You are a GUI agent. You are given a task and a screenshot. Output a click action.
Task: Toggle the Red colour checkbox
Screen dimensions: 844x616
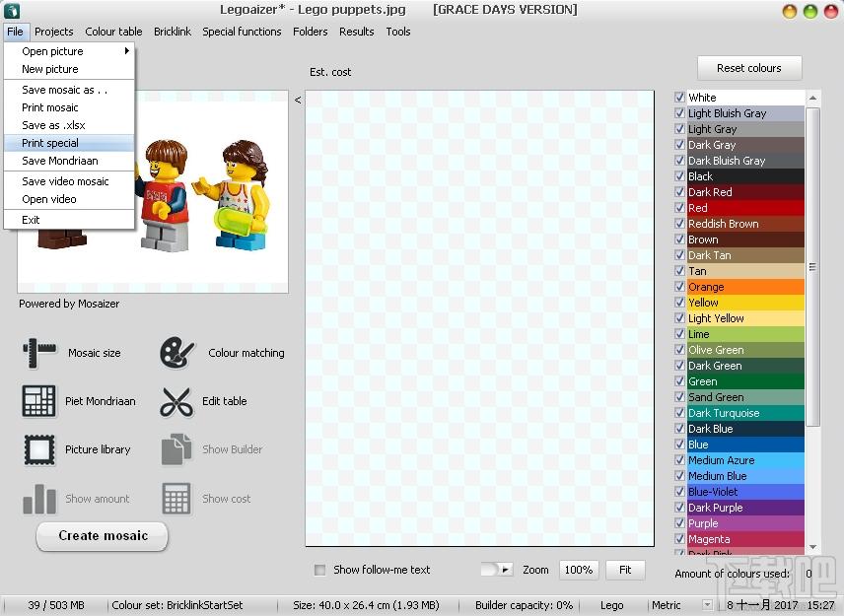(679, 208)
